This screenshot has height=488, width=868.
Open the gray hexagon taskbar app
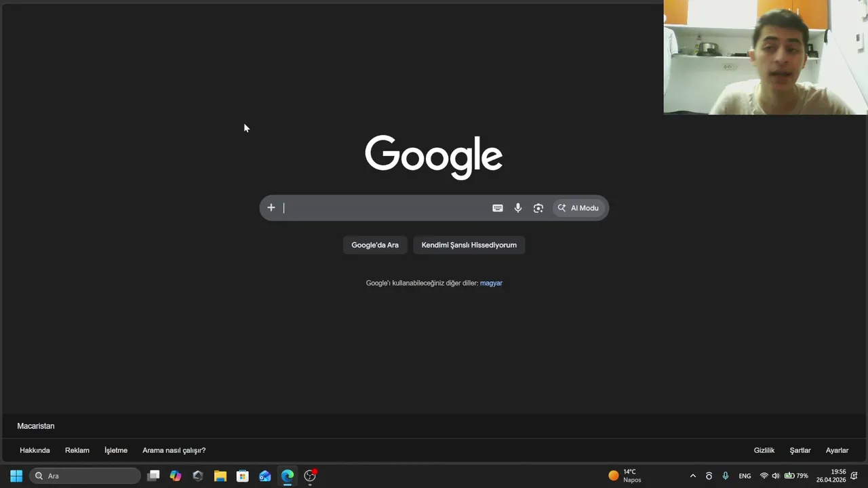tap(198, 476)
